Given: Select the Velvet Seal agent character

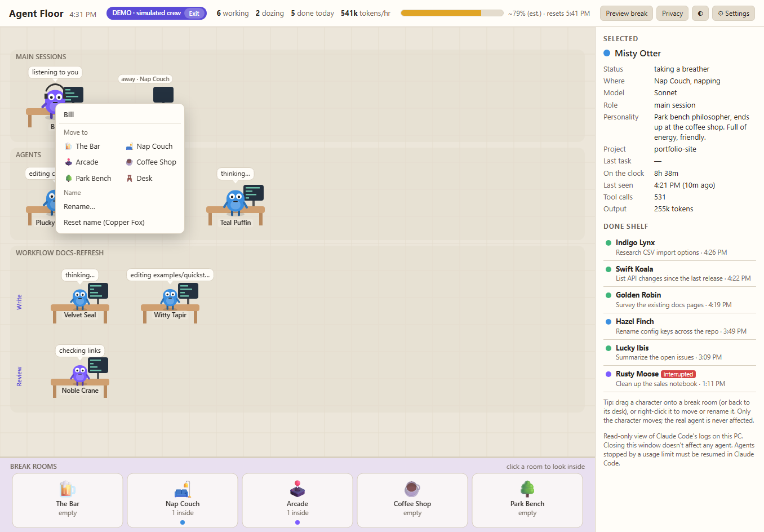Looking at the screenshot, I should [80, 300].
